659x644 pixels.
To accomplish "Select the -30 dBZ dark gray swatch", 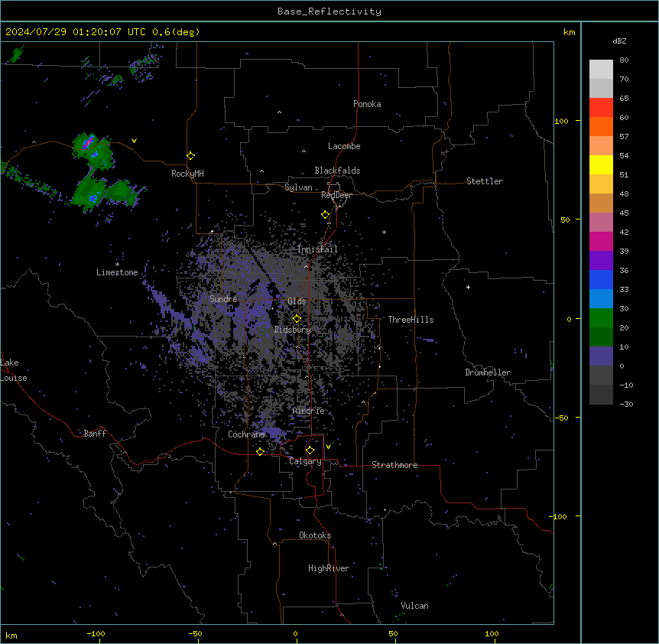I will click(x=601, y=395).
